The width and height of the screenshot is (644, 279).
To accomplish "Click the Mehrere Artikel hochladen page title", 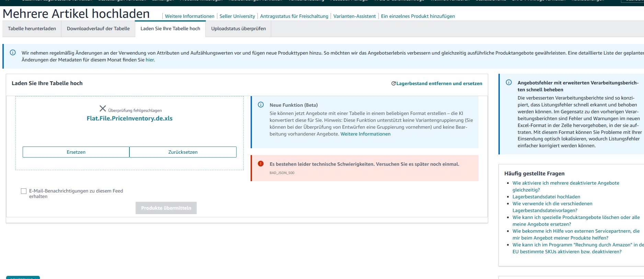I will coord(76,14).
